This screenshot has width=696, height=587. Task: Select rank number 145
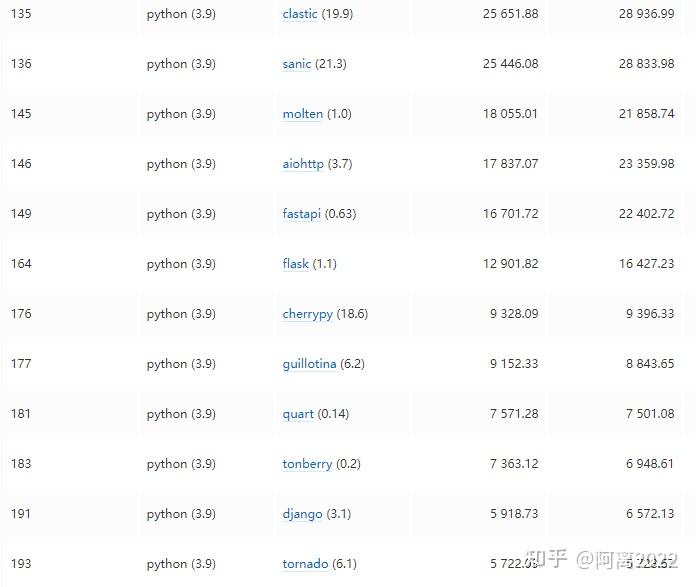tap(21, 114)
